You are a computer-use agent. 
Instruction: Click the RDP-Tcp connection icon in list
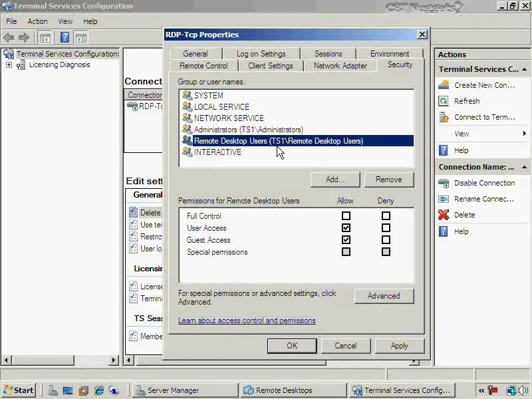point(132,106)
